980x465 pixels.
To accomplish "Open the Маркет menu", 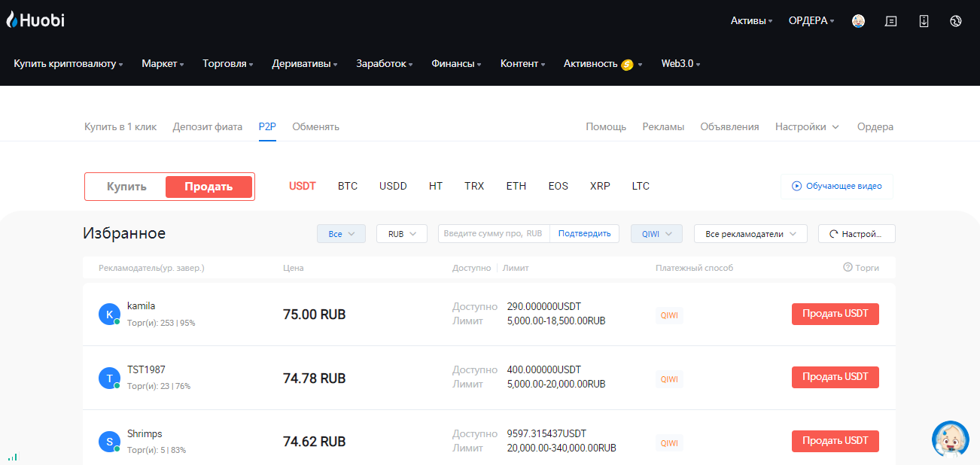I will tap(163, 64).
